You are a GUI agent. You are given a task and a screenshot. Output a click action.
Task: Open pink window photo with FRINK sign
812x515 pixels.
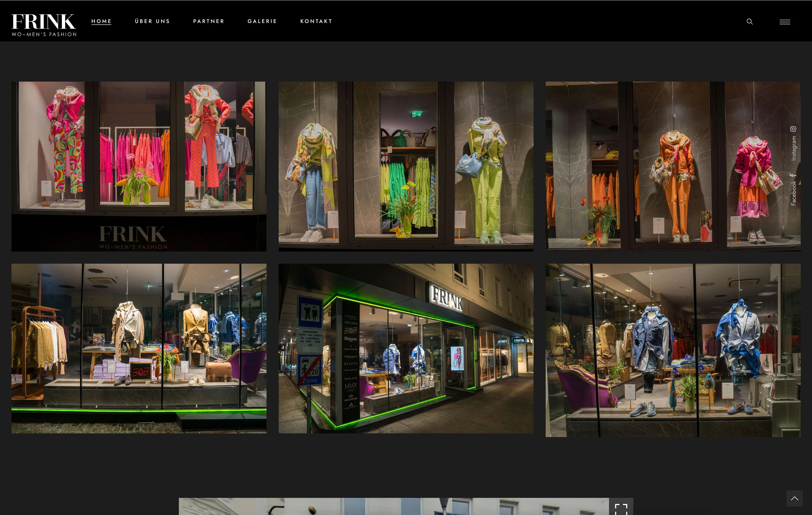point(139,166)
